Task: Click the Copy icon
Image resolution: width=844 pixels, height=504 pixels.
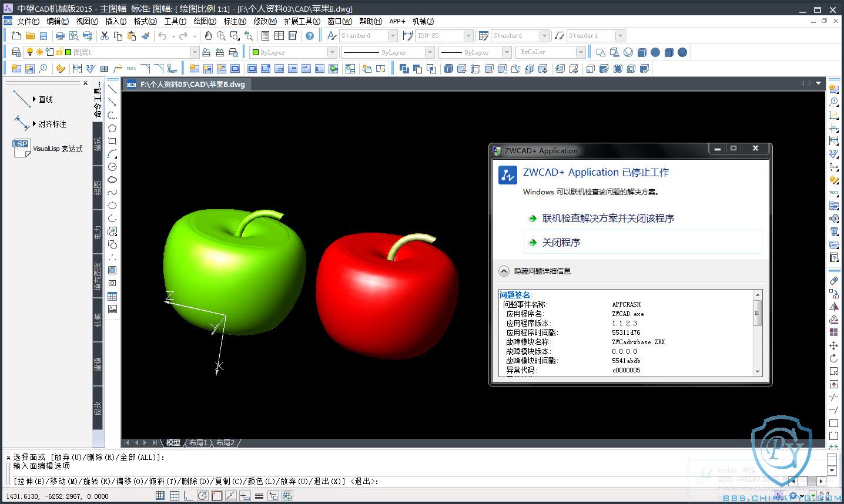Action: pyautogui.click(x=118, y=36)
